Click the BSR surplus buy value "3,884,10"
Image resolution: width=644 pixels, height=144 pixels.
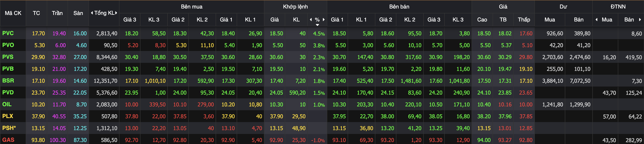click(553, 81)
